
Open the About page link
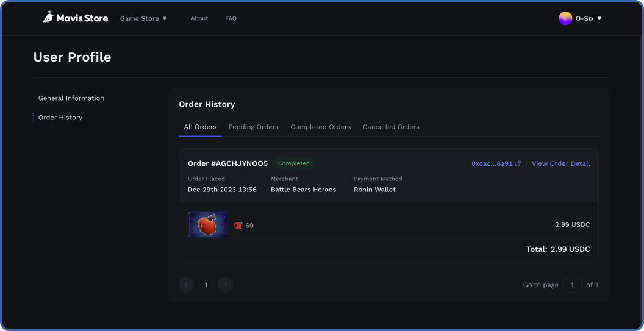pos(199,18)
